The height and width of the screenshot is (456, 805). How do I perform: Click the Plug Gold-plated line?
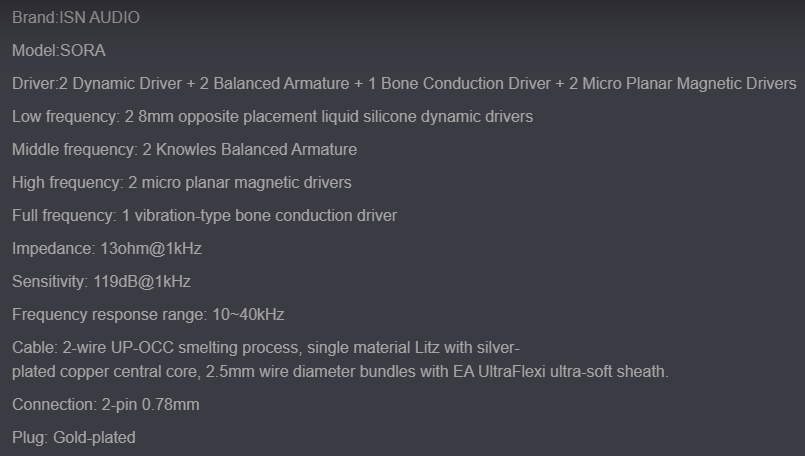(x=74, y=438)
